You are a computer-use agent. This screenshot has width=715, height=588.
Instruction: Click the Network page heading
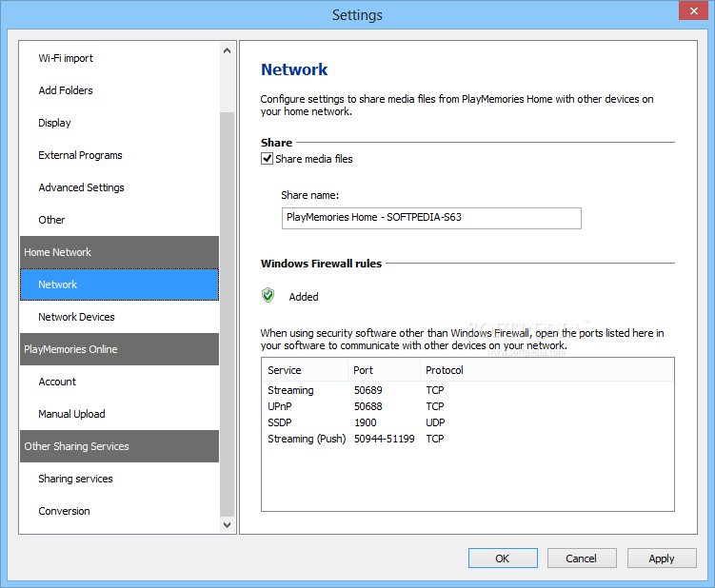[x=294, y=69]
